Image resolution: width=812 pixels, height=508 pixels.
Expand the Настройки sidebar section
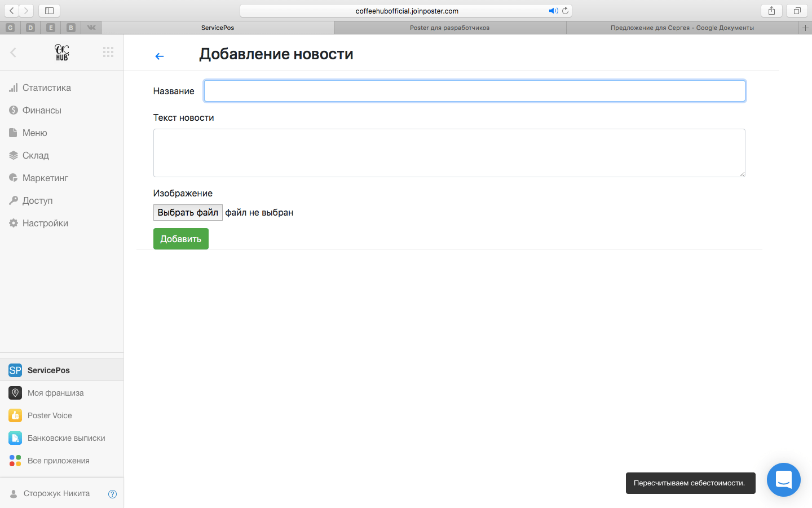(45, 223)
